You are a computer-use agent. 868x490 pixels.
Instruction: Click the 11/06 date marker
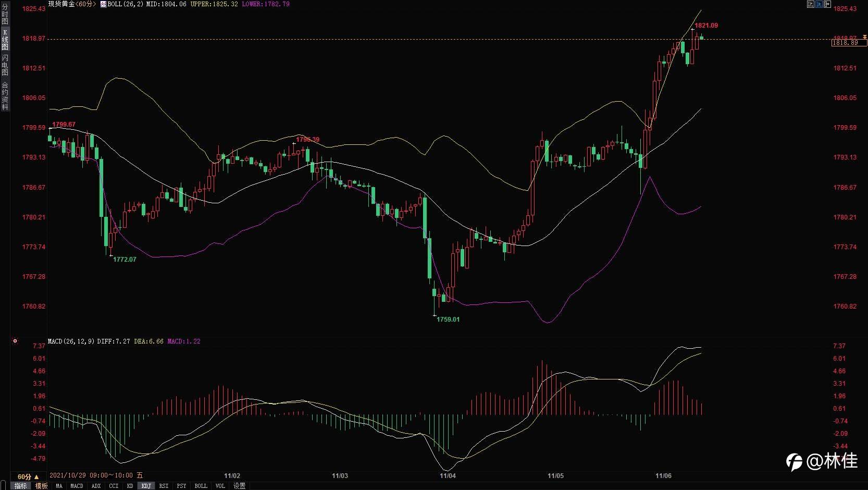[x=663, y=476]
